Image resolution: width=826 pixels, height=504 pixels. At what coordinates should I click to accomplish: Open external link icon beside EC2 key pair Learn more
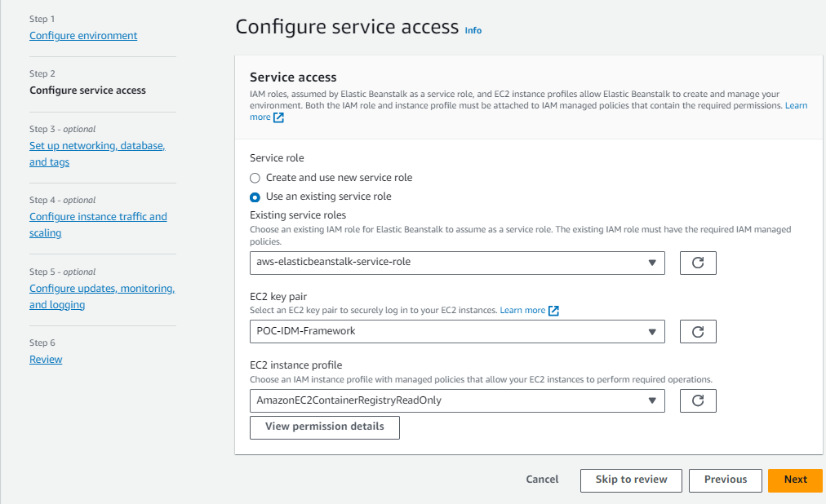pos(553,311)
